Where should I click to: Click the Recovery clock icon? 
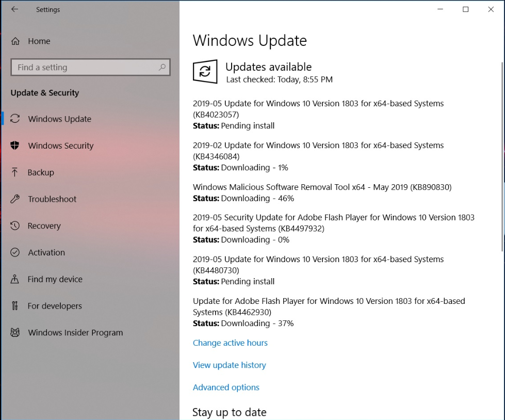(x=15, y=226)
